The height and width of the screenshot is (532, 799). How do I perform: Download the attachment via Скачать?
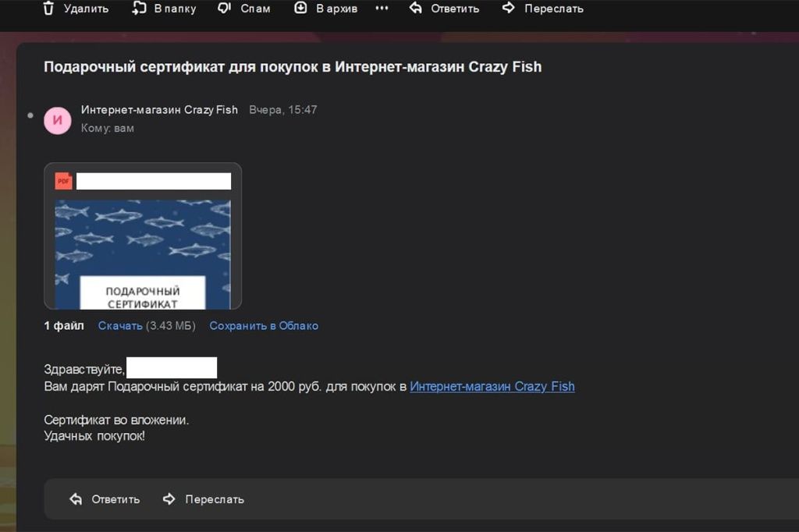pyautogui.click(x=120, y=325)
